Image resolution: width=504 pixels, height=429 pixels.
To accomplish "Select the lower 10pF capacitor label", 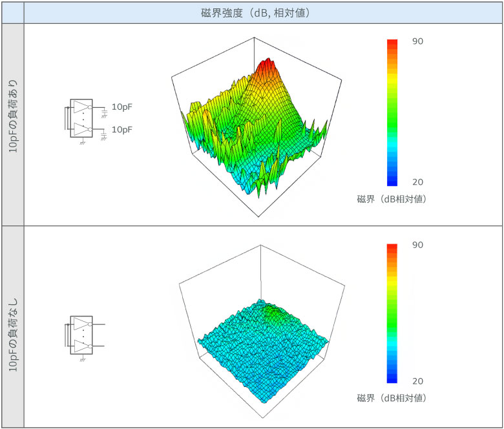I will (x=122, y=129).
